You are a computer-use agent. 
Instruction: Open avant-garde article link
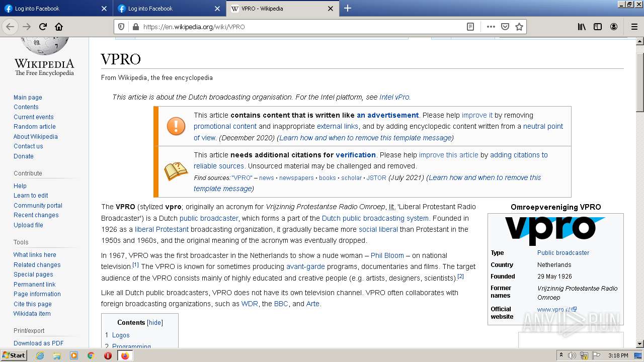pos(305,266)
